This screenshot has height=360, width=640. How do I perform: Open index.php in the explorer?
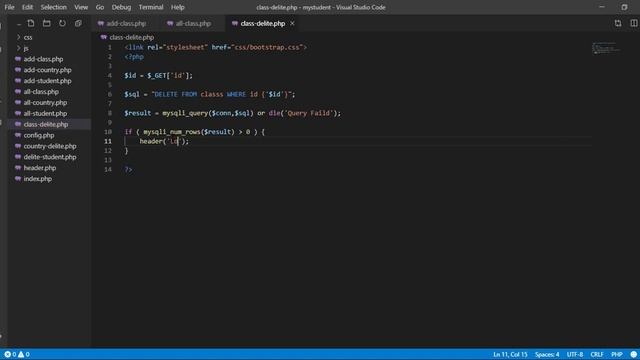coord(38,179)
